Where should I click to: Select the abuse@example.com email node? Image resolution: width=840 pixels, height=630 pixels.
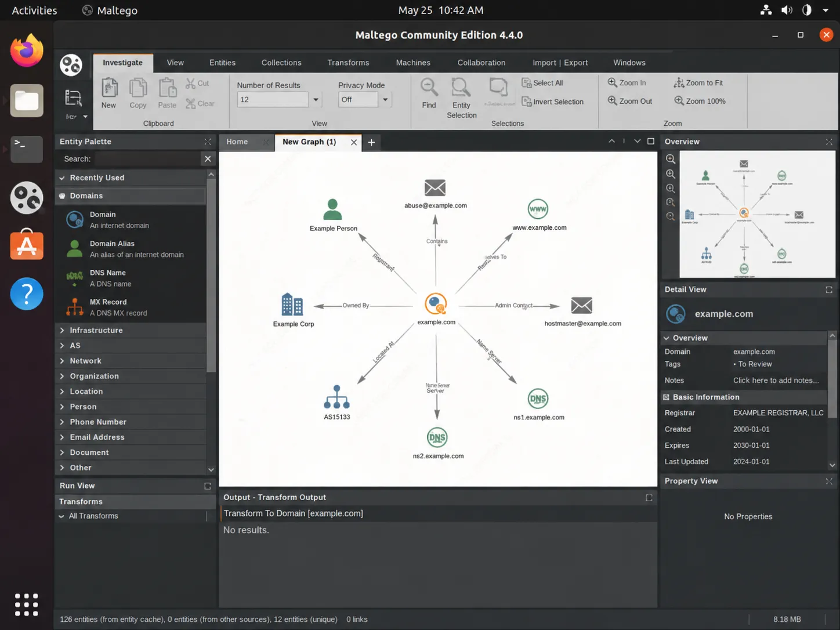435,188
